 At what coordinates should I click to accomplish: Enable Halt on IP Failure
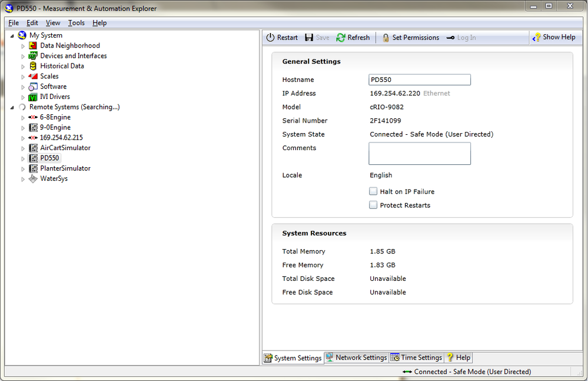pyautogui.click(x=373, y=191)
